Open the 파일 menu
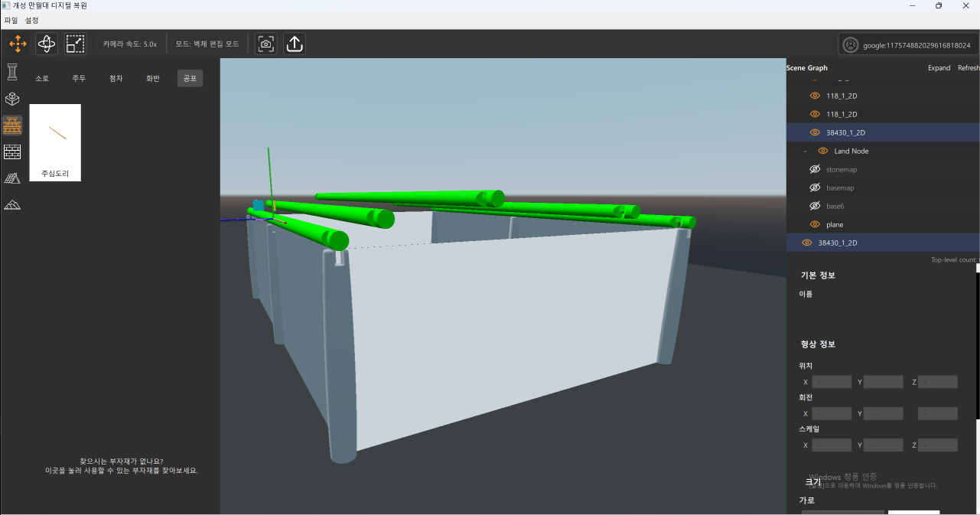This screenshot has height=515, width=980. 11,20
